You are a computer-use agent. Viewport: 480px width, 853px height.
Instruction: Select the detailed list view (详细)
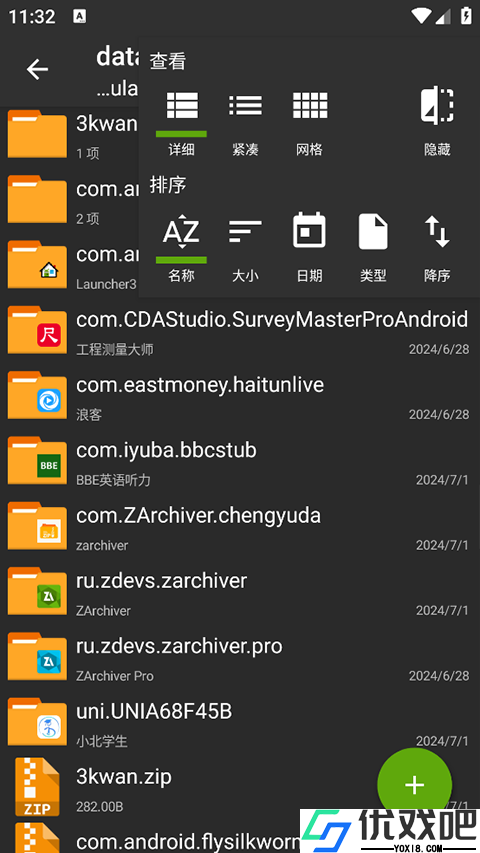(181, 123)
